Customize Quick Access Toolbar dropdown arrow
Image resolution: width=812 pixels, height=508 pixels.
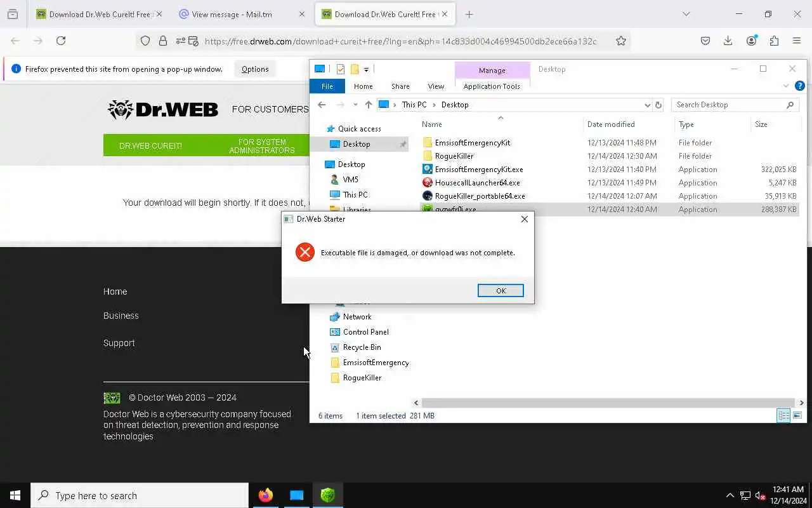pos(366,69)
